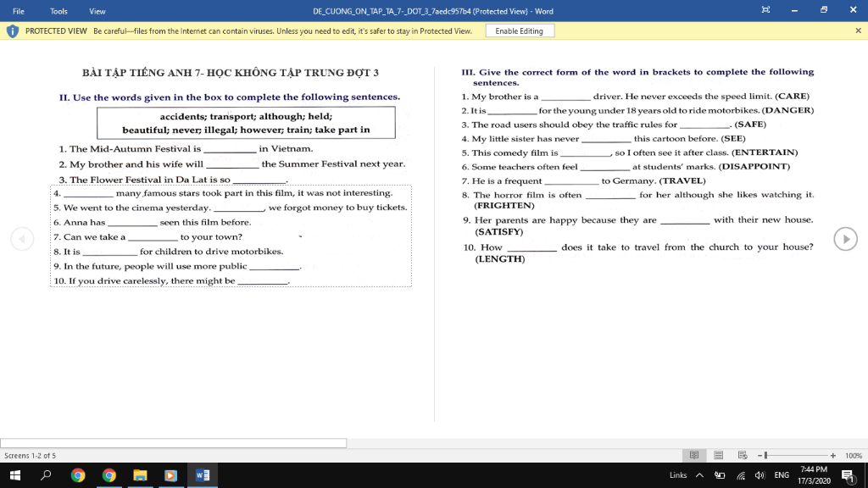Dismiss the Protected View message bar
Viewport: 868px width, 488px height.
click(858, 31)
